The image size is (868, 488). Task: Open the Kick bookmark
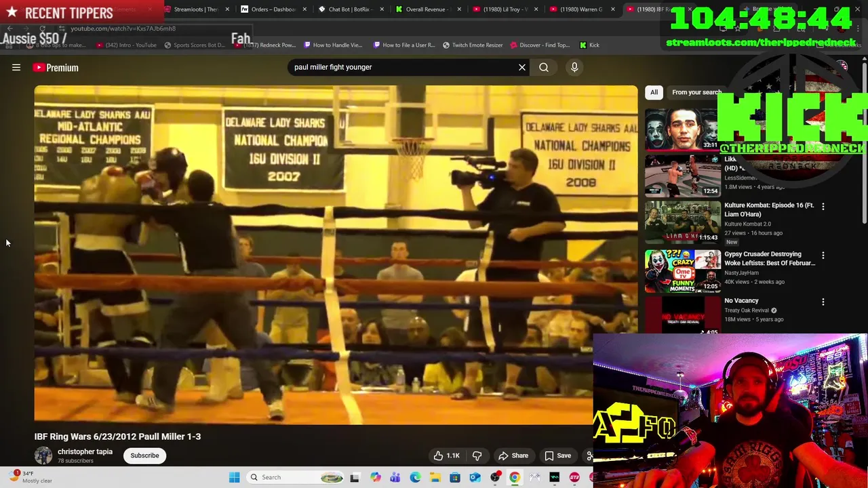click(x=589, y=45)
